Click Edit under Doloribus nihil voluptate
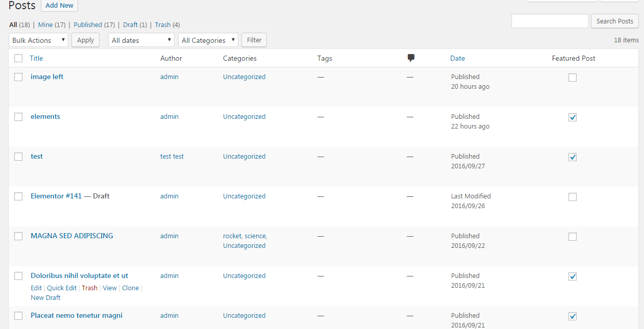This screenshot has width=644, height=329. coord(36,288)
